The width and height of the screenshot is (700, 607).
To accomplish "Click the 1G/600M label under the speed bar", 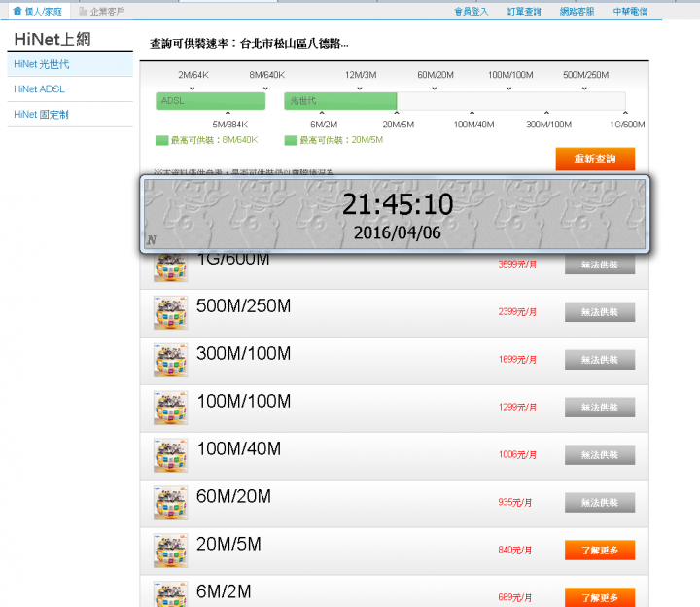I will 627,125.
